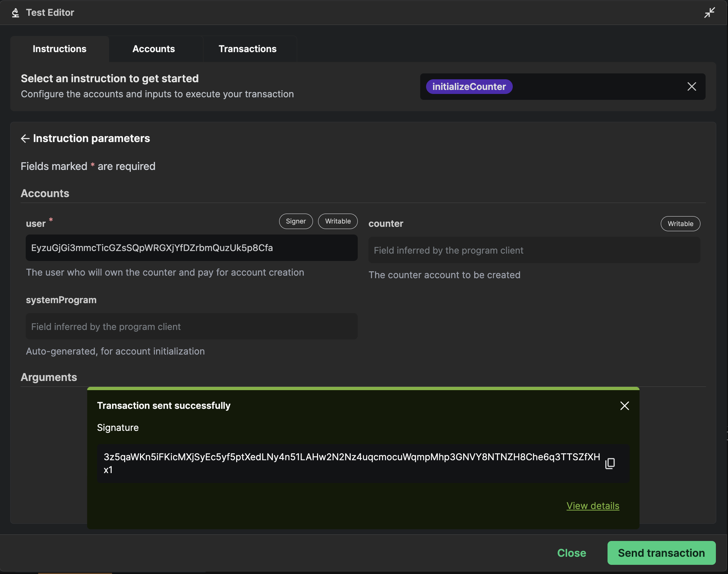The image size is (728, 574).
Task: Navigate back from Instruction parameters
Action: click(x=25, y=138)
